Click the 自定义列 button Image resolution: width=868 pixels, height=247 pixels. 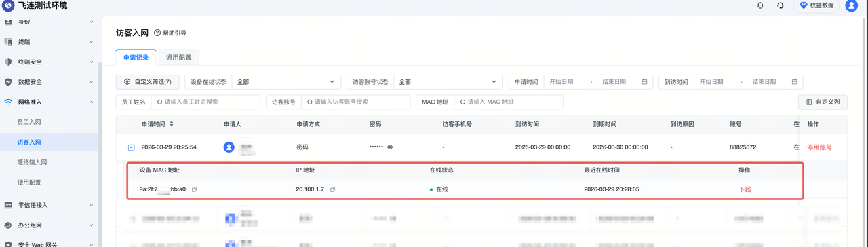coord(823,102)
